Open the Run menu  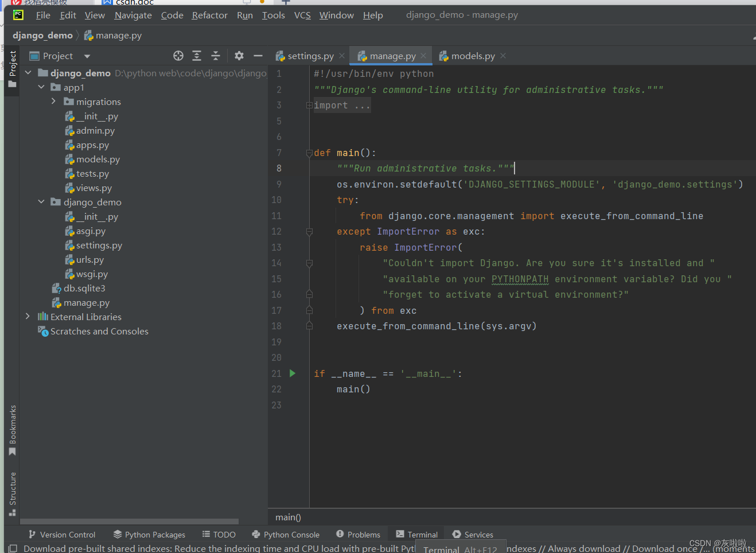pos(245,15)
